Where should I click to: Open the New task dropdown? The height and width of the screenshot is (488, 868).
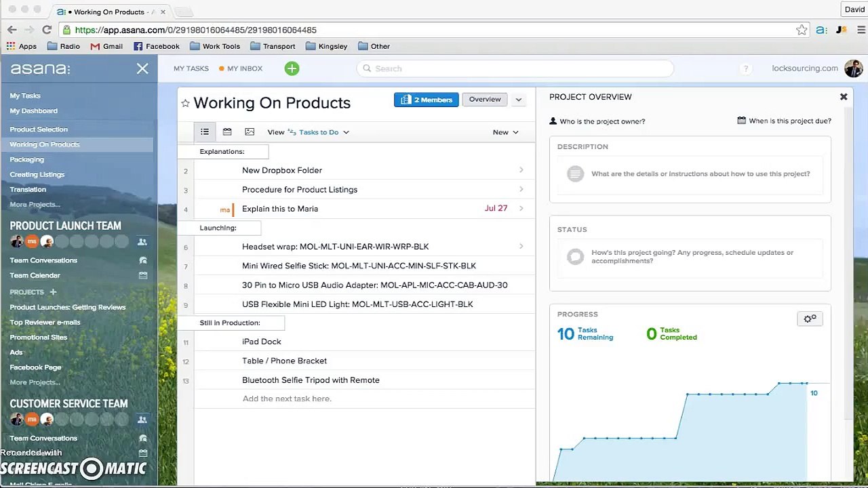(x=506, y=132)
